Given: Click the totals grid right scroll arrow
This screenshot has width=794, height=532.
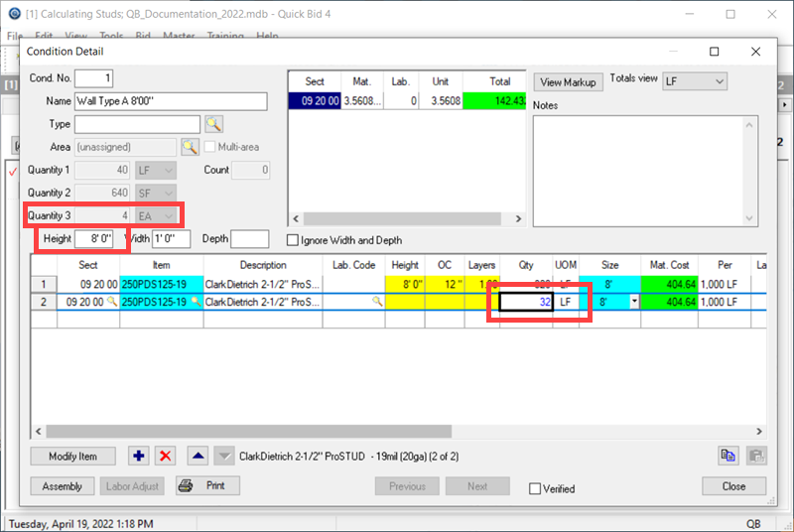Looking at the screenshot, I should click(518, 218).
